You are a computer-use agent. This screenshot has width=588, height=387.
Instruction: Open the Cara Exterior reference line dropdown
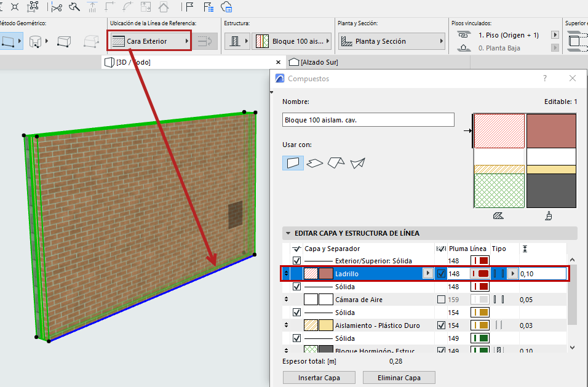tap(149, 41)
